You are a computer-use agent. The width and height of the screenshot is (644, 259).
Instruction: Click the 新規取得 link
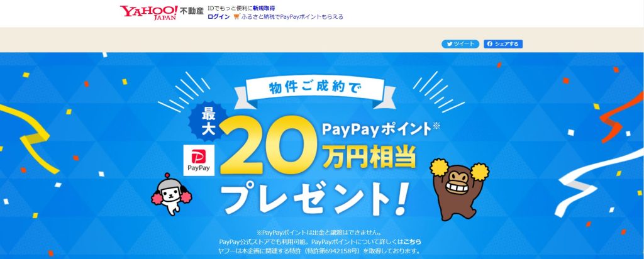(264, 8)
